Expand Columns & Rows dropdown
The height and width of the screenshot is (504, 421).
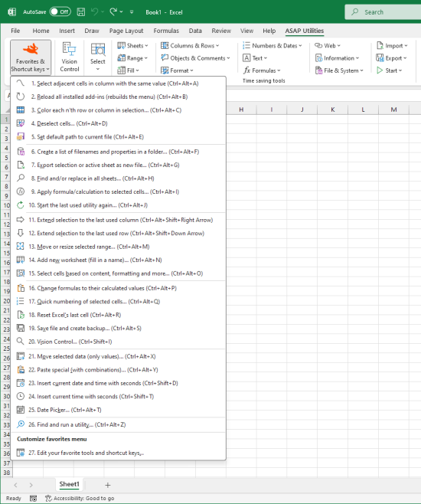pos(190,46)
